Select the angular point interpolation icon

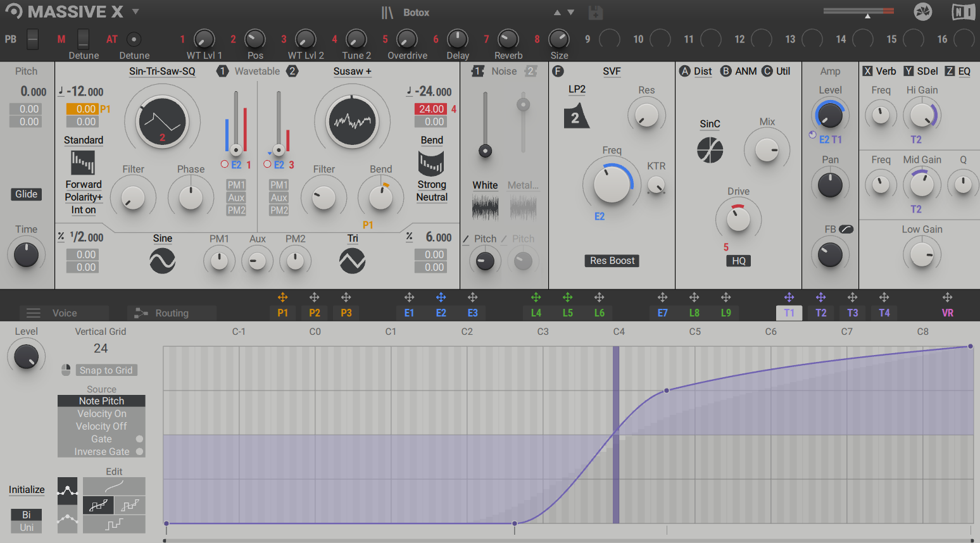(67, 490)
